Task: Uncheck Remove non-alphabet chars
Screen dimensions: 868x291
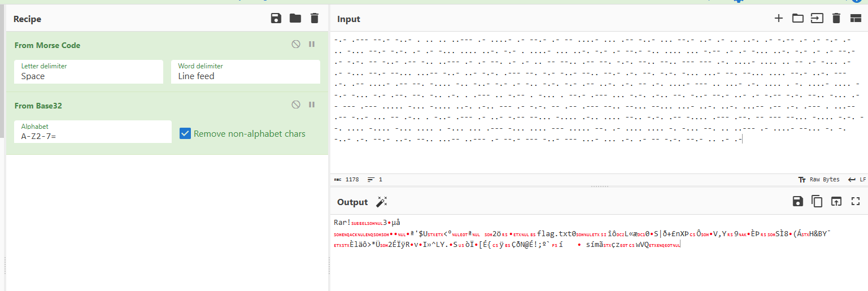Action: tap(185, 134)
